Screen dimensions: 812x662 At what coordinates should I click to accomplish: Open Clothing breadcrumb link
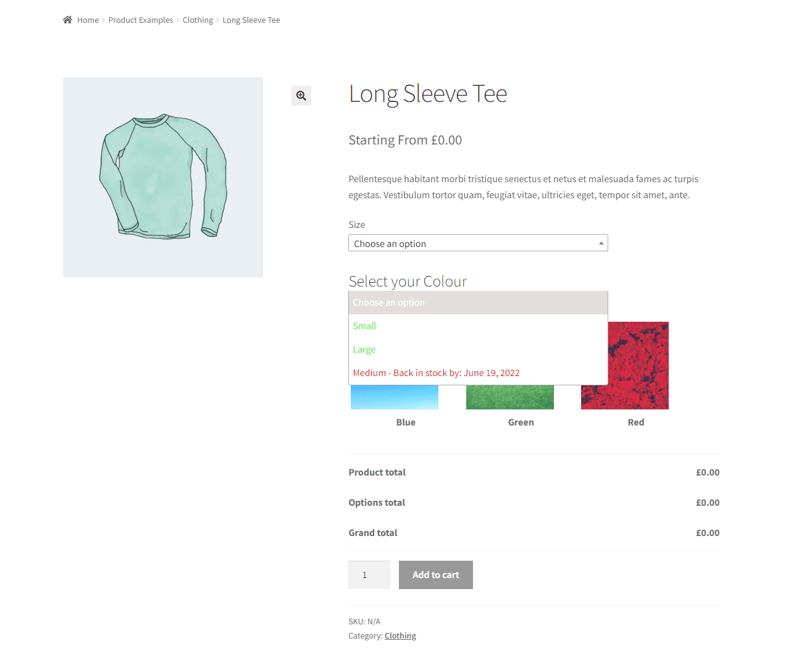click(x=198, y=20)
